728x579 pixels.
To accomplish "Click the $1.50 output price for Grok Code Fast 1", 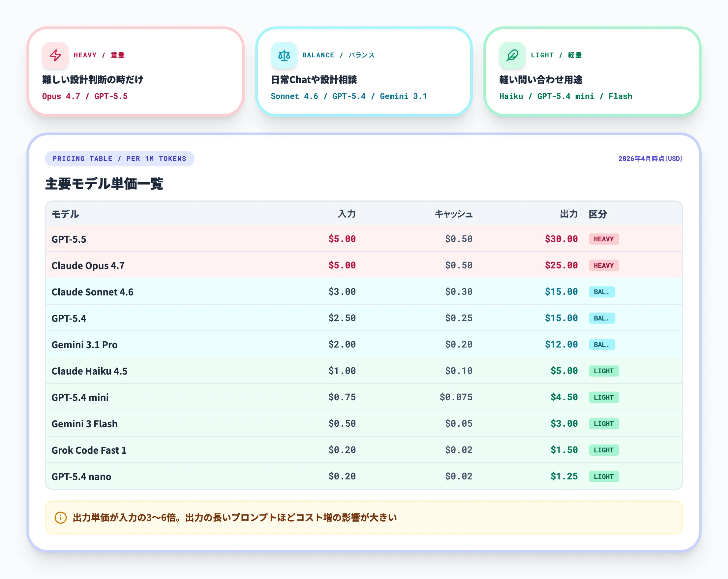I will click(564, 450).
